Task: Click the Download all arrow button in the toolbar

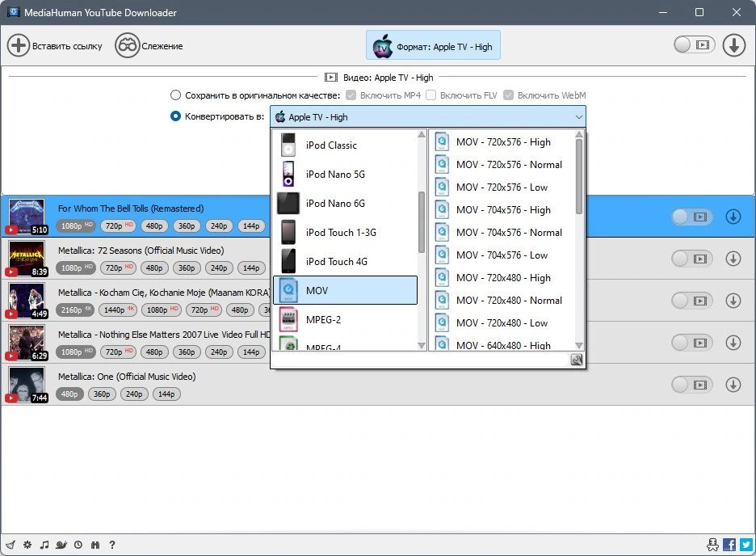Action: (734, 45)
